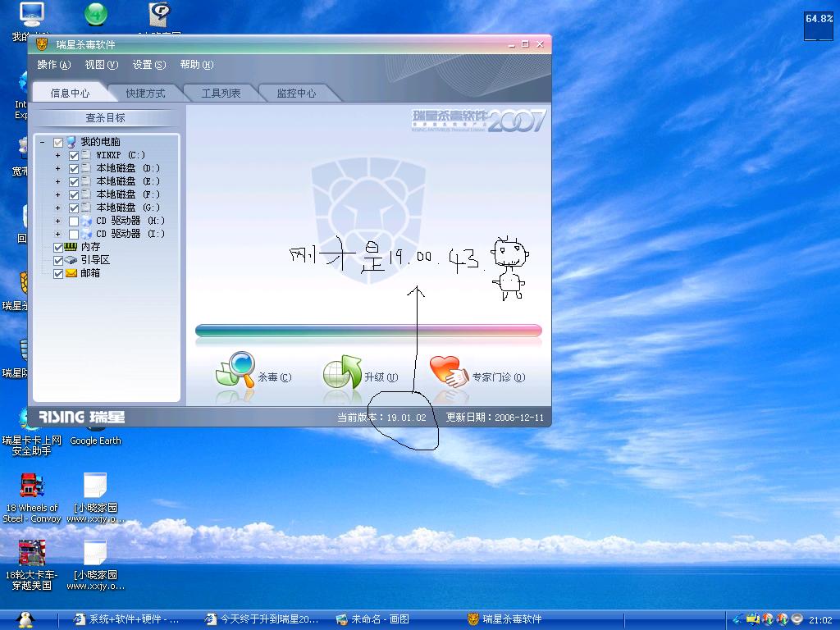Viewport: 840px width, 630px height.
Task: Open the 设置(S) menu
Action: click(149, 65)
